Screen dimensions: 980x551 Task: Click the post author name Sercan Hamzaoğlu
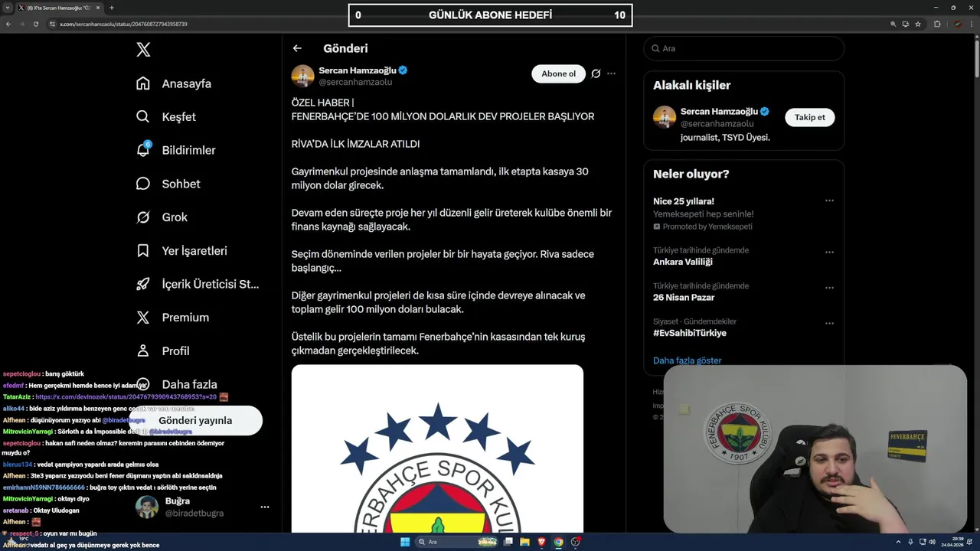357,70
